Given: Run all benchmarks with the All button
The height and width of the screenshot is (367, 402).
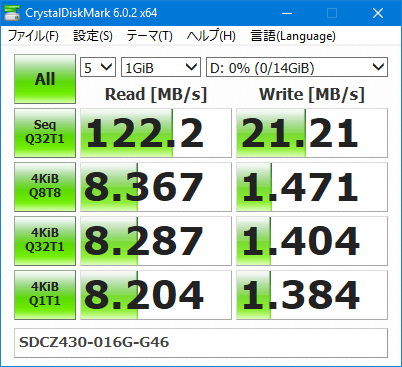Looking at the screenshot, I should 45,79.
